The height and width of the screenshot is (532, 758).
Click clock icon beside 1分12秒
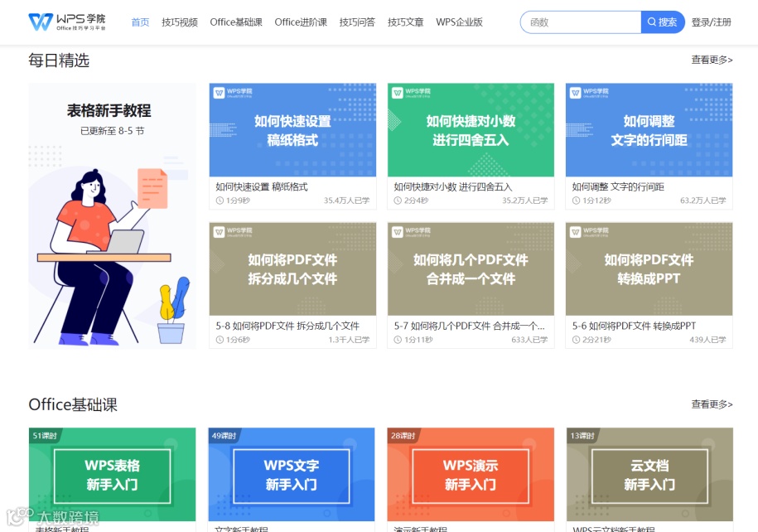pyautogui.click(x=577, y=201)
